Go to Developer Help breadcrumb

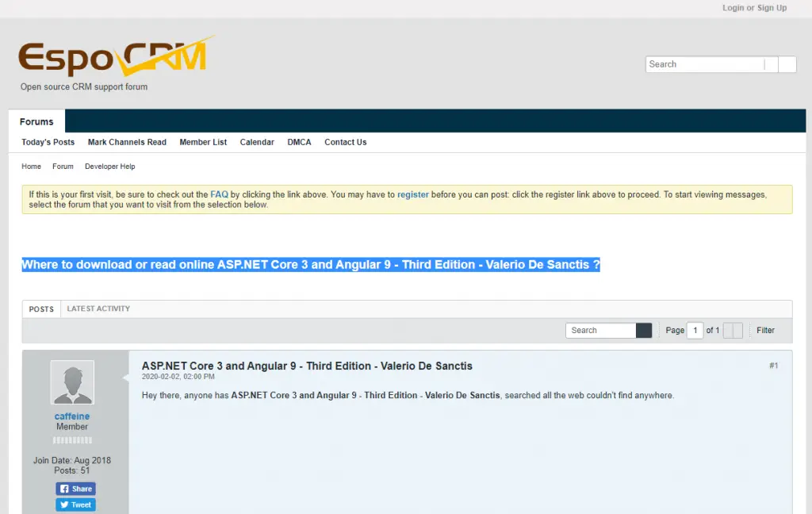pos(109,167)
